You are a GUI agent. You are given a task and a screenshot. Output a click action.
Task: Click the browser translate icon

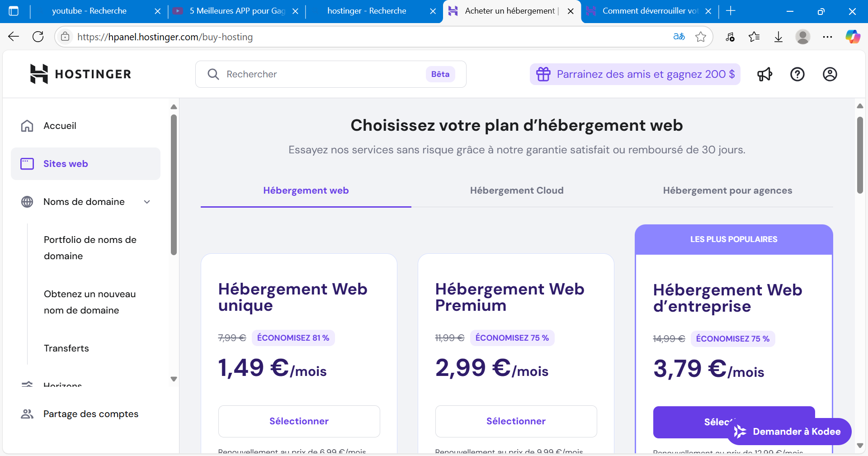click(x=679, y=37)
